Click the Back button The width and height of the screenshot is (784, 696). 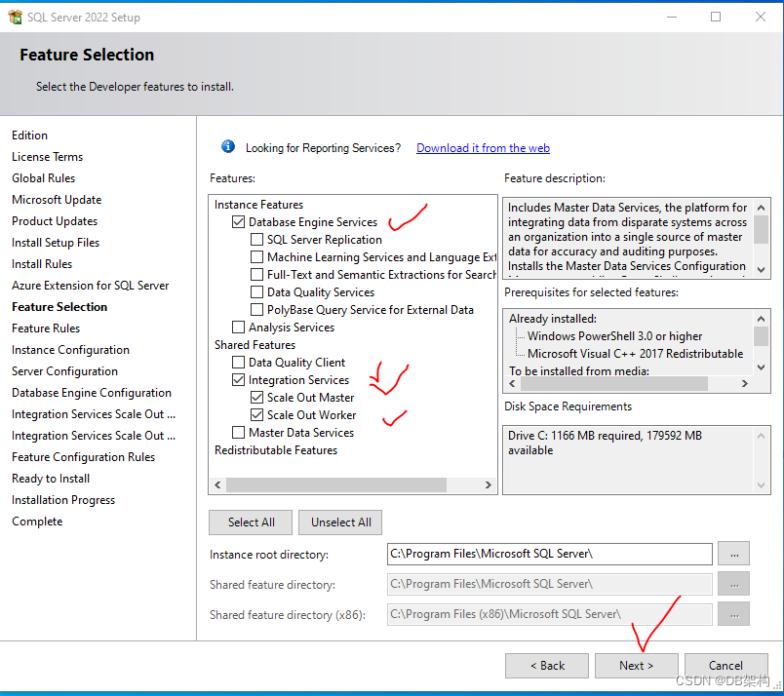547,666
